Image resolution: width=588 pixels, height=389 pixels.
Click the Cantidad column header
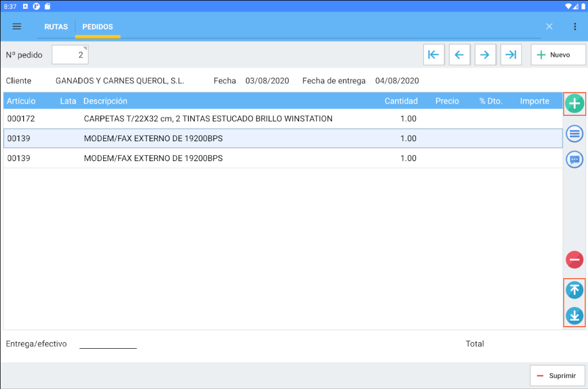401,101
